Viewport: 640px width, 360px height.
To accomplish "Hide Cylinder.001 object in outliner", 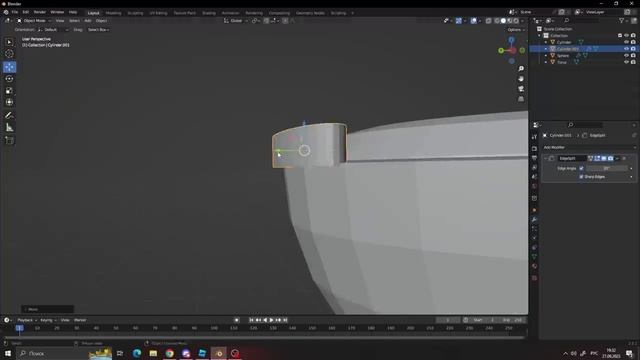I will coord(627,49).
